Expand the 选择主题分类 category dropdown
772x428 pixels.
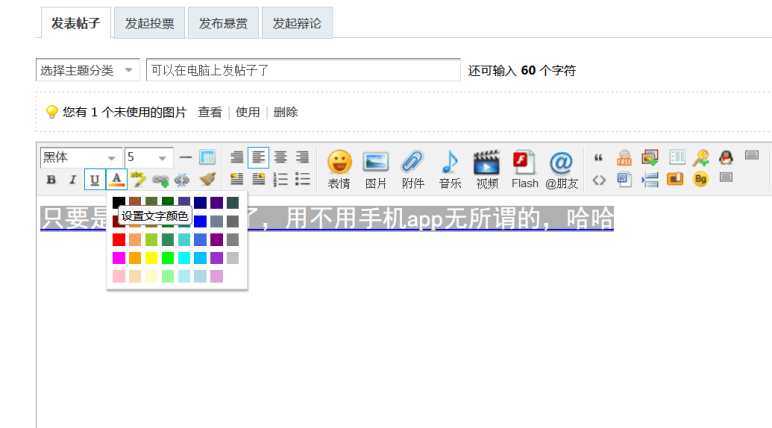[87, 71]
